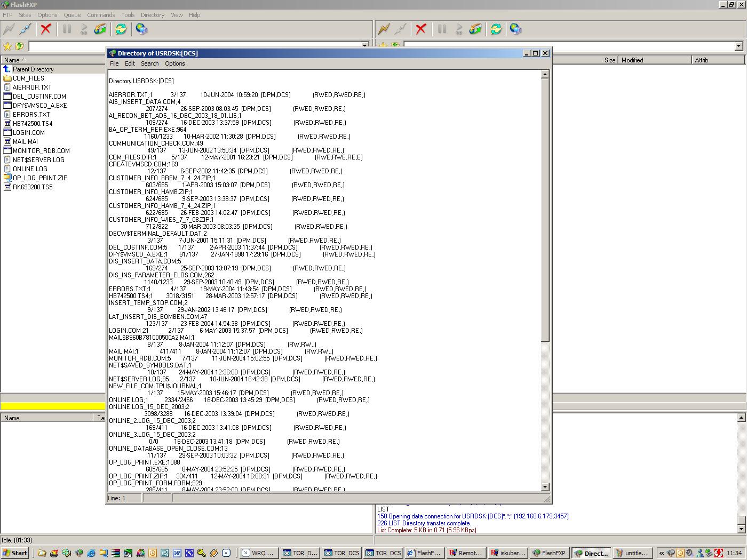The image size is (747, 560).
Task: Click the left pane refresh arrows icon
Action: (121, 29)
